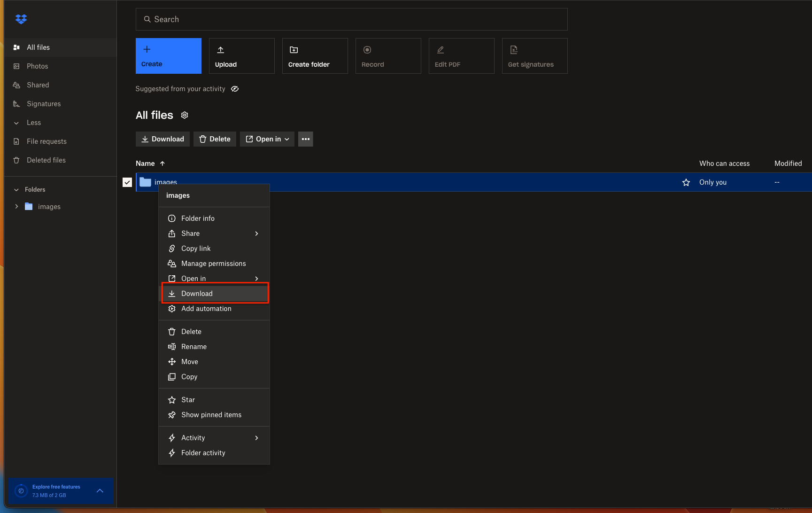Select Add automation menu item

coord(214,309)
